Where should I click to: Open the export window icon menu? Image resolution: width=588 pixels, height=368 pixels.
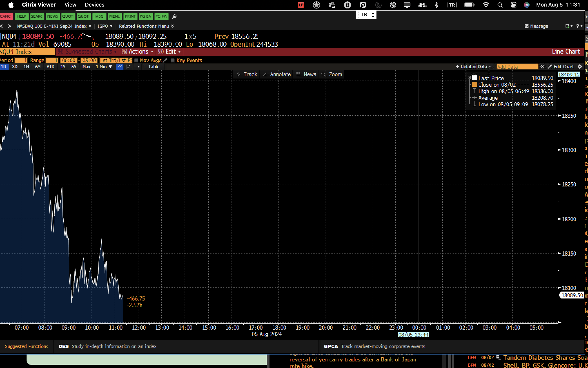pyautogui.click(x=569, y=26)
